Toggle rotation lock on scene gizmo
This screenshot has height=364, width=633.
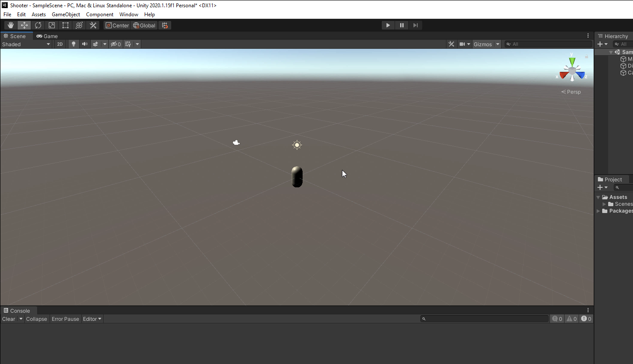point(586,56)
